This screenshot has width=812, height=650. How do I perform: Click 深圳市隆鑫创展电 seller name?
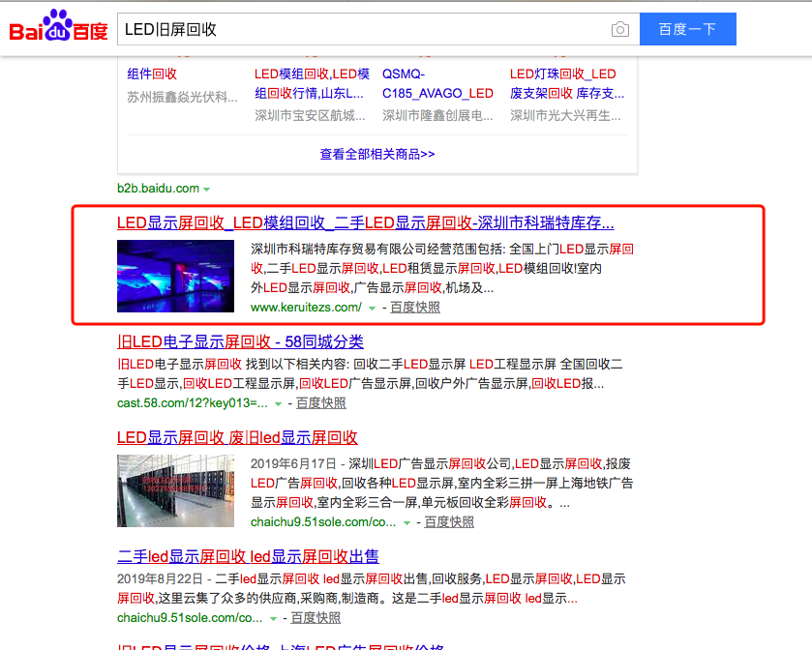coord(437,116)
